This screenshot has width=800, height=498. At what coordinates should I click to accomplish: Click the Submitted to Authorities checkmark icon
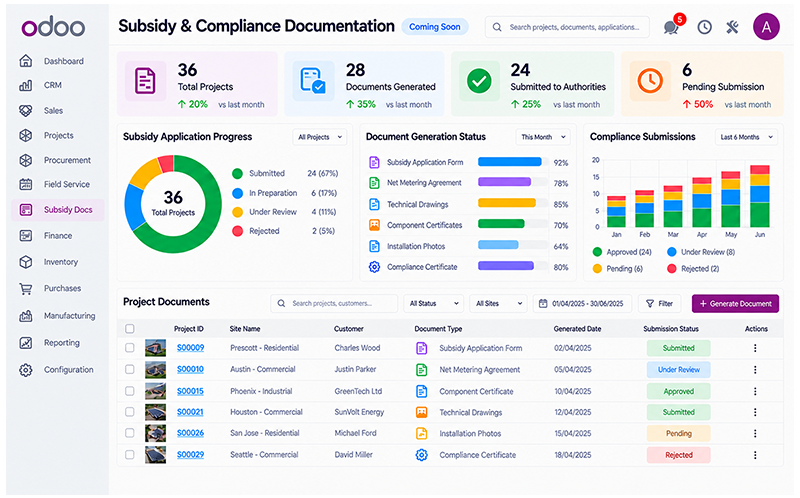point(479,81)
